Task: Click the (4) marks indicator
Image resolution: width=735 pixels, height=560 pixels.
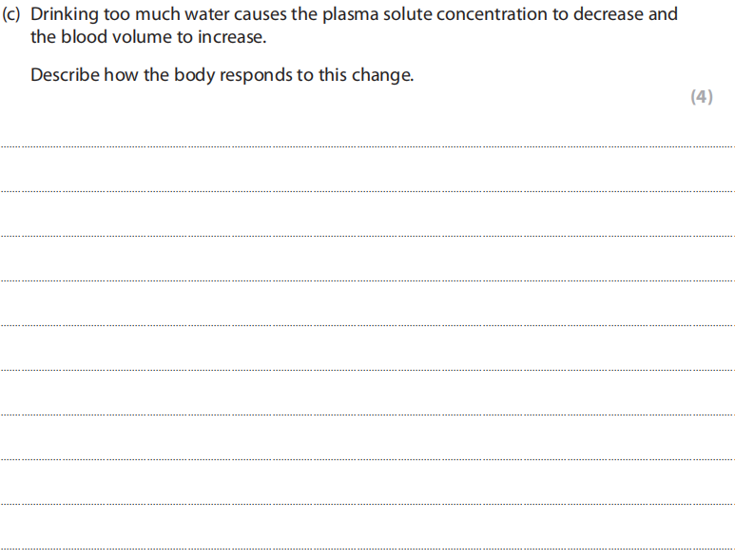Action: pyautogui.click(x=701, y=97)
